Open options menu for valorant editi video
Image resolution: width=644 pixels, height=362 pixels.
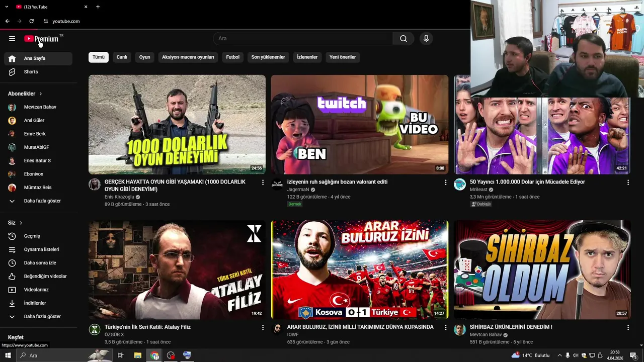pyautogui.click(x=445, y=183)
